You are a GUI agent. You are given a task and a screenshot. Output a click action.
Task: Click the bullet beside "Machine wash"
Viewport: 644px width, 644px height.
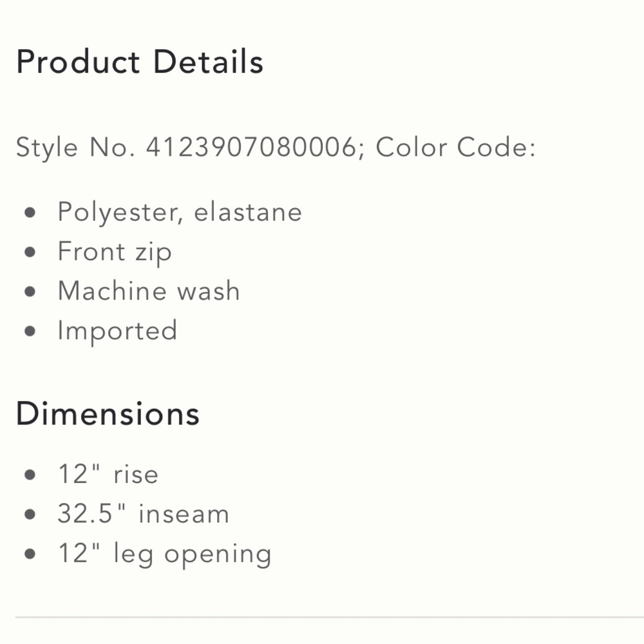point(30,292)
